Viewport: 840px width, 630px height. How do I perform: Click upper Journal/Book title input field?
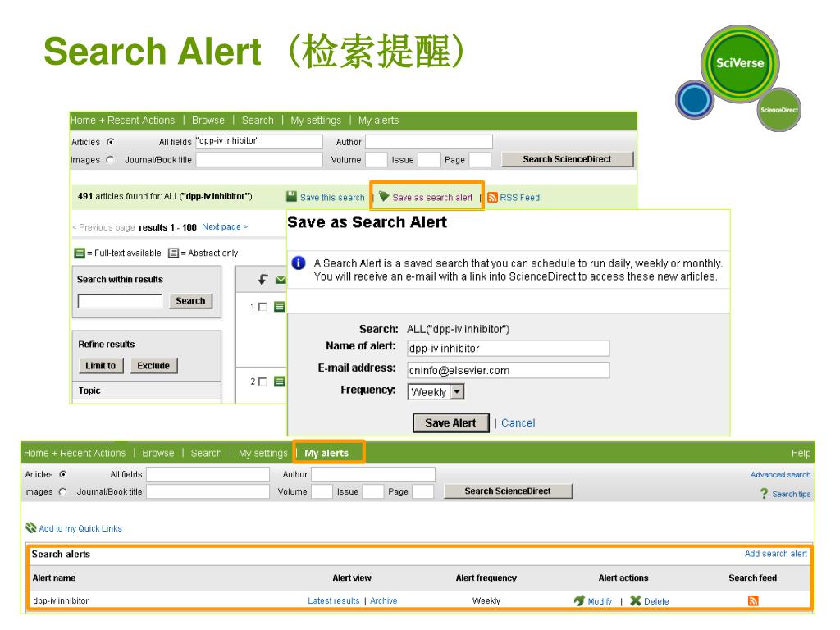258,160
